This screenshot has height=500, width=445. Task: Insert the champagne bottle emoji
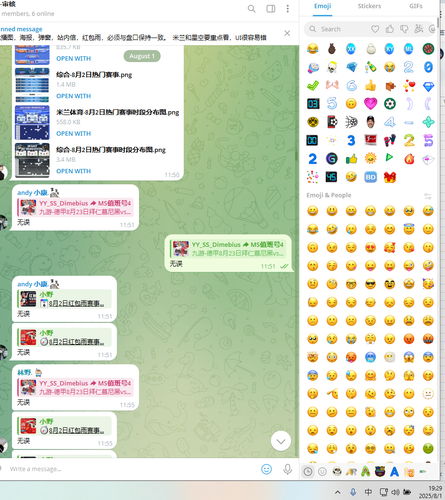tap(370, 67)
